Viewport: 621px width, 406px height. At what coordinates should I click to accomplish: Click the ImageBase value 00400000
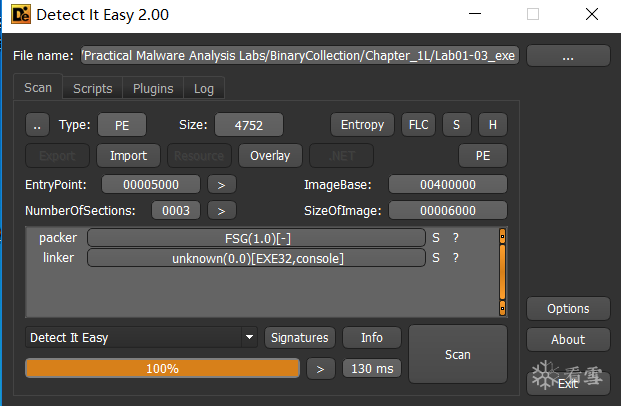pos(448,185)
